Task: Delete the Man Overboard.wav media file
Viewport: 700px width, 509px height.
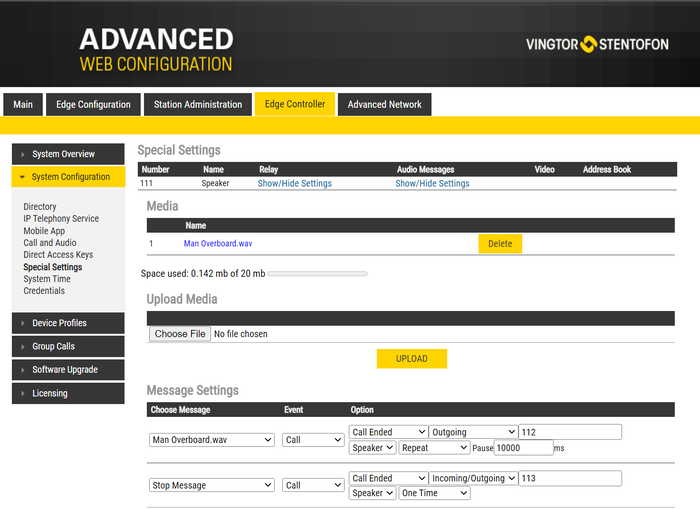Action: (500, 244)
